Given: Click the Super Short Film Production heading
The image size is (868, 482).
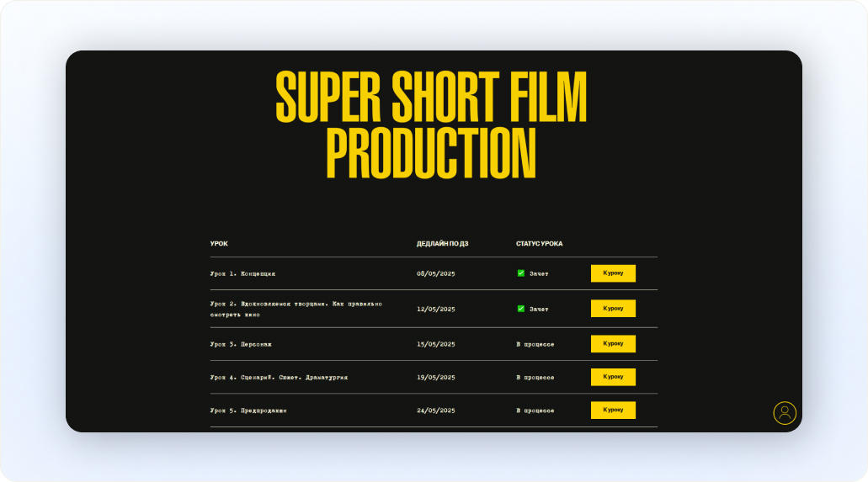Looking at the screenshot, I should [431, 124].
